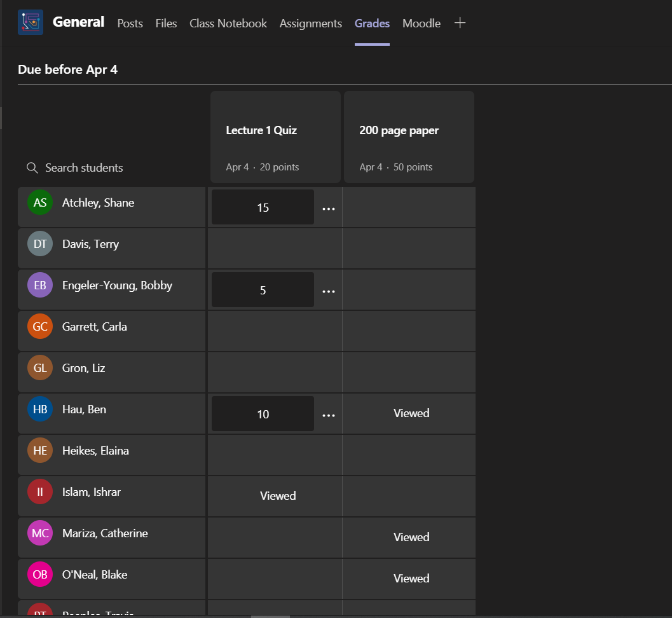This screenshot has width=672, height=618.
Task: Switch to the Files tab
Action: pos(166,23)
